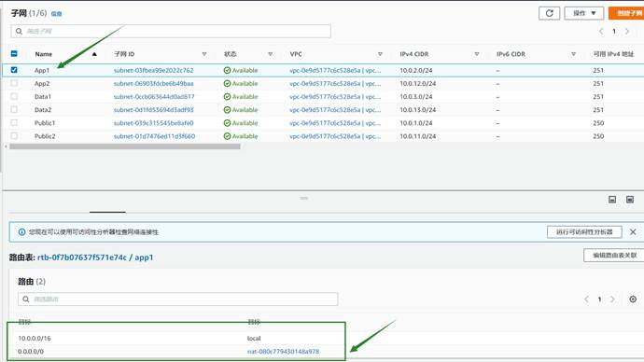Viewport: 644px width, 362px height.
Task: Sort by 子网 ID column arrow
Action: (x=204, y=54)
